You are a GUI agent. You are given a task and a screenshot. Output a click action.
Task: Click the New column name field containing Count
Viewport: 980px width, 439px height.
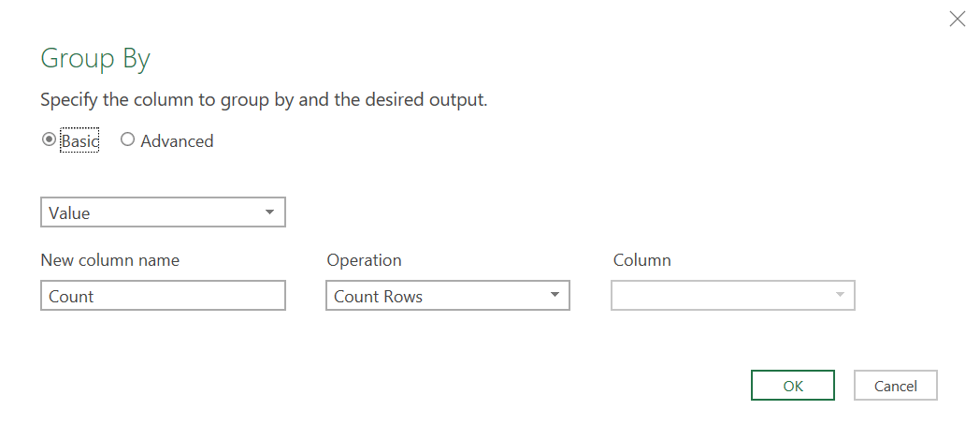coord(163,296)
